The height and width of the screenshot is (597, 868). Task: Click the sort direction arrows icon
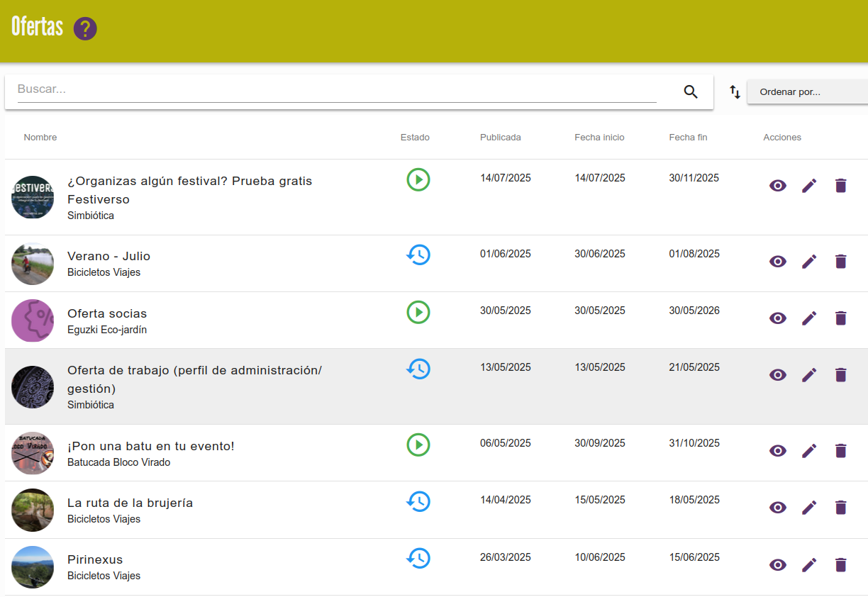[735, 91]
